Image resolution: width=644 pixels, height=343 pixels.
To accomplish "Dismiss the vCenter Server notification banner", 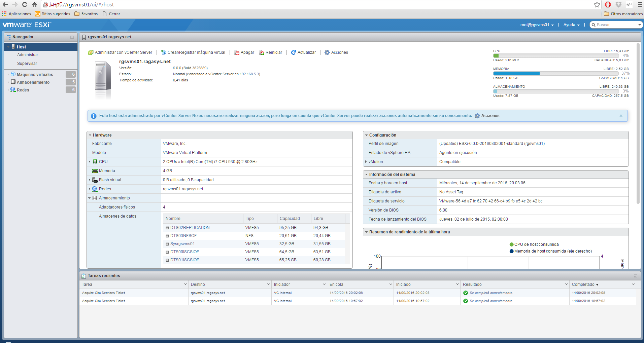I will 621,115.
